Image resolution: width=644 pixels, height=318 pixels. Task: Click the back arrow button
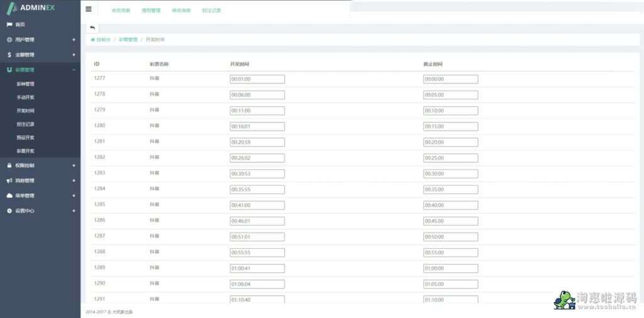pyautogui.click(x=92, y=28)
